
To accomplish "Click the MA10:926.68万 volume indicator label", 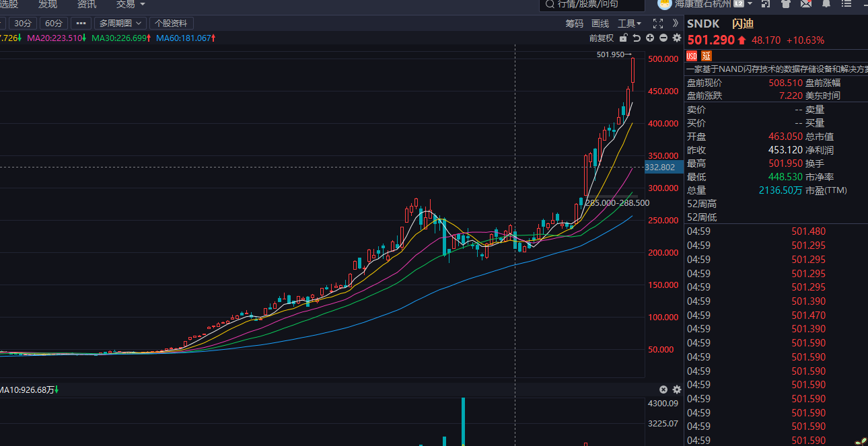I will point(30,389).
